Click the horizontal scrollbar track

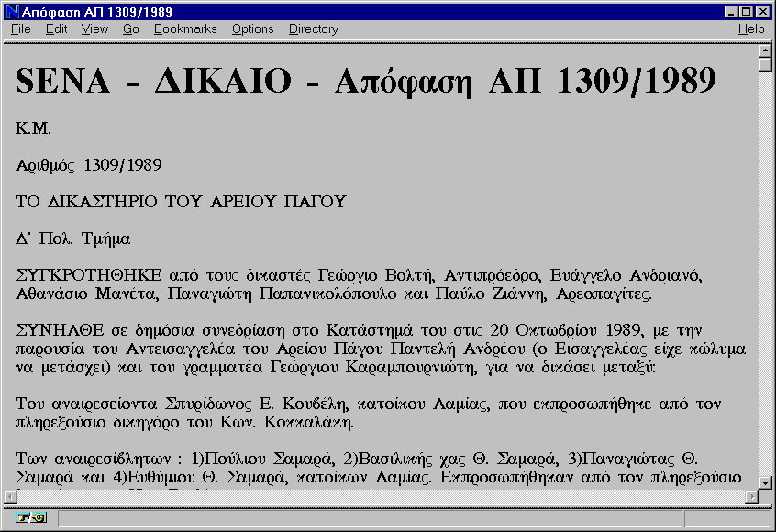(x=381, y=496)
